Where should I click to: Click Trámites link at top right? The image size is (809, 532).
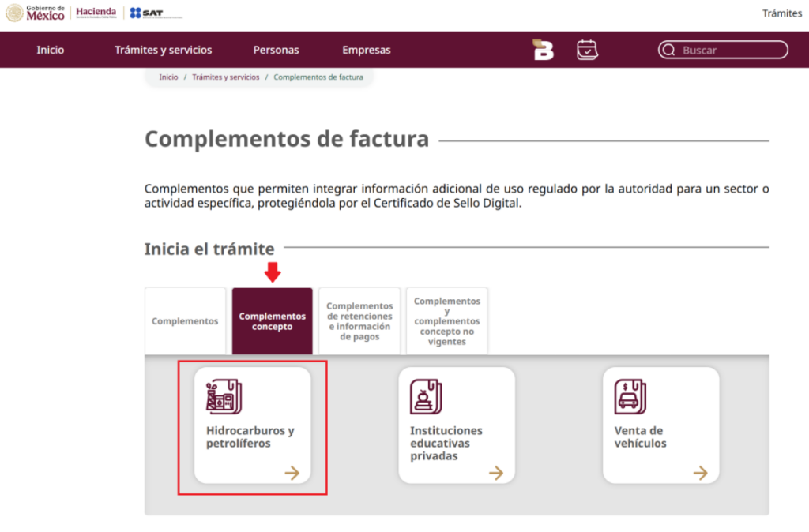(781, 13)
